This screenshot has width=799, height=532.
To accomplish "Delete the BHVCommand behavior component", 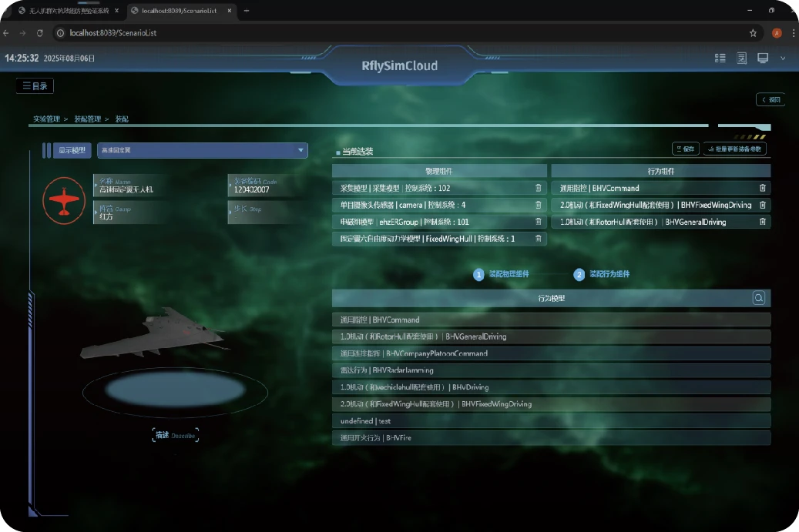I will (762, 188).
